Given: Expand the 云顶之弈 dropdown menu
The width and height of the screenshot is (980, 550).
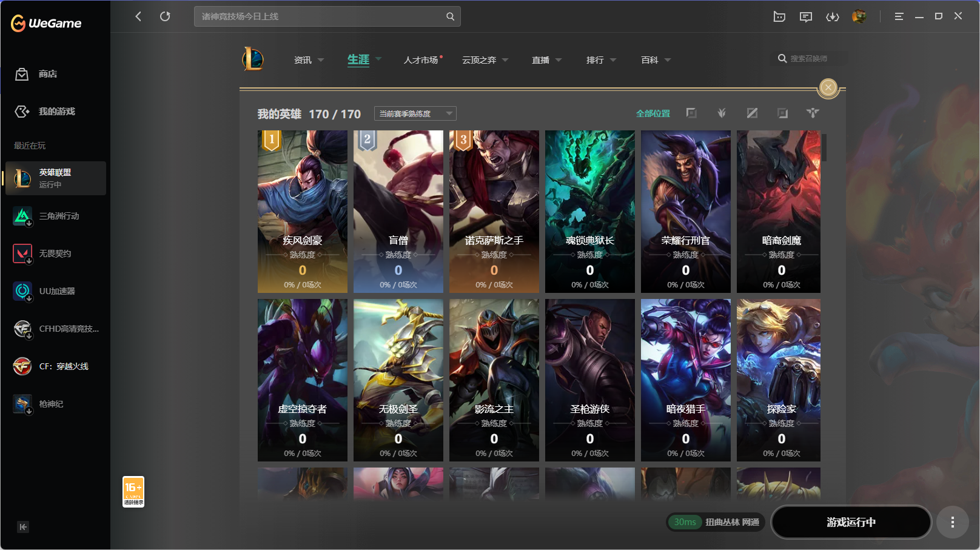Looking at the screenshot, I should [x=505, y=60].
